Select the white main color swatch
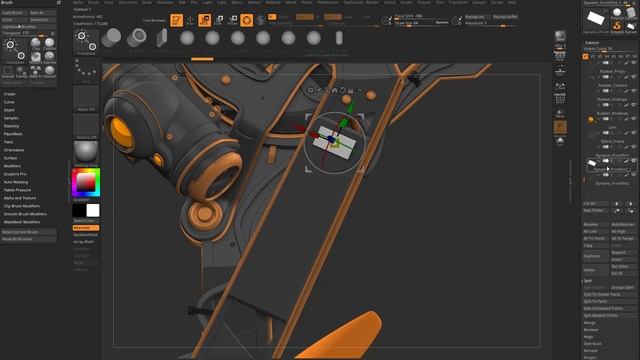Screen dimensions: 640x360 pos(93,210)
